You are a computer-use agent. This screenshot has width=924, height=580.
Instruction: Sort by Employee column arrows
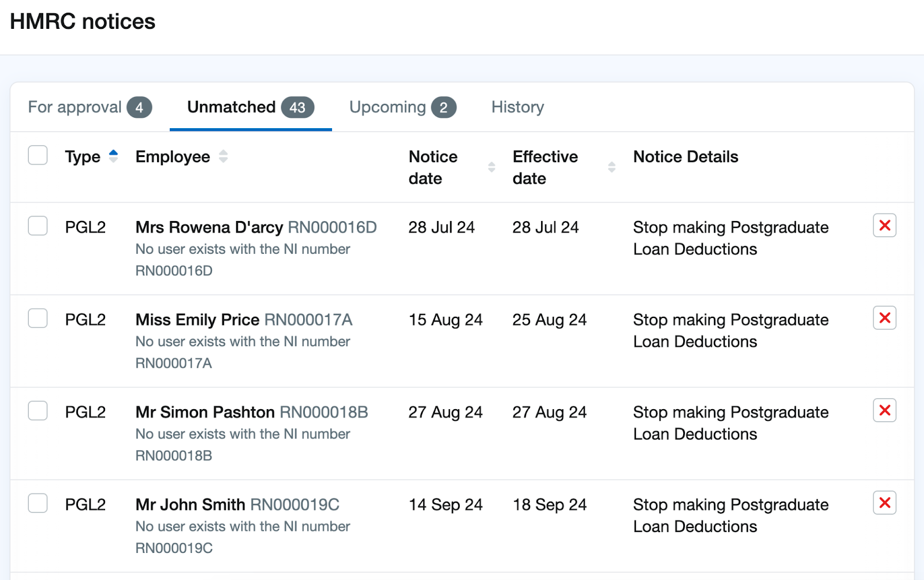point(223,156)
